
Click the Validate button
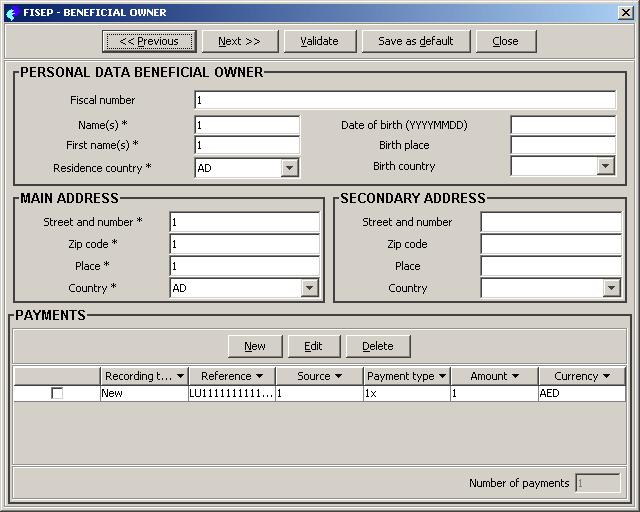click(x=319, y=41)
